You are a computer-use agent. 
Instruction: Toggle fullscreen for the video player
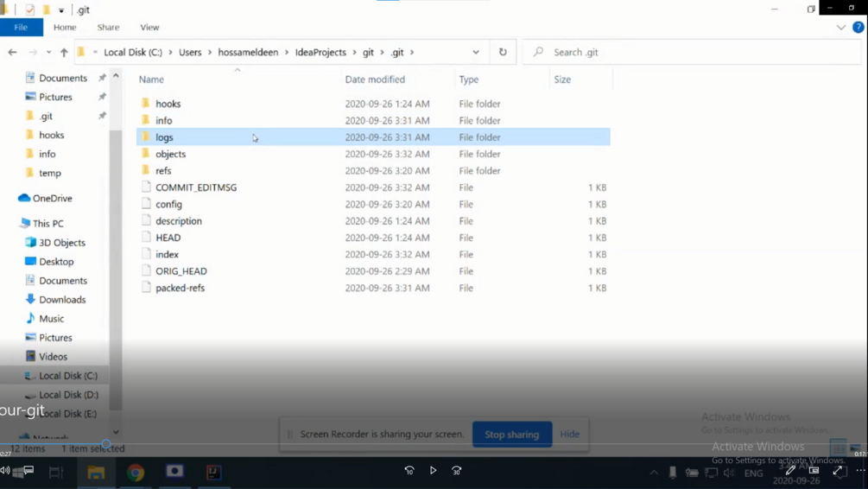coord(838,471)
